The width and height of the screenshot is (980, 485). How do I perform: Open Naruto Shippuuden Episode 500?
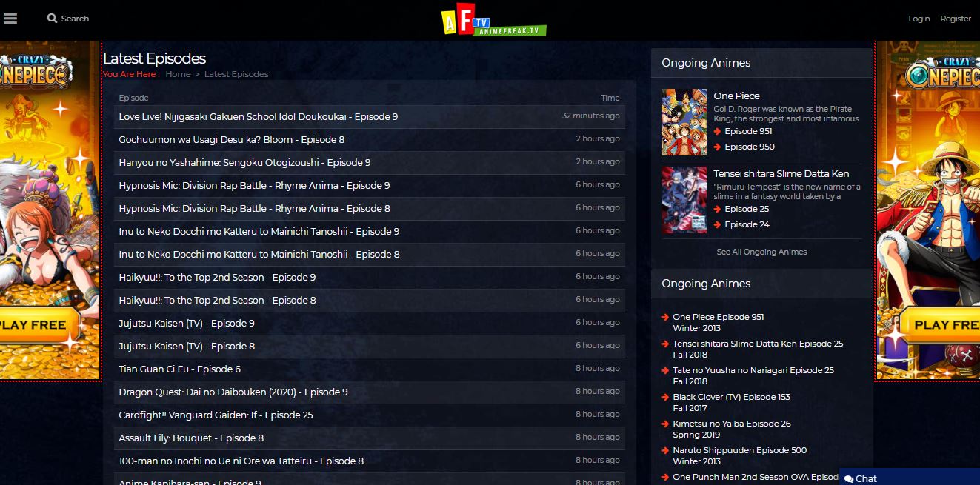point(739,450)
